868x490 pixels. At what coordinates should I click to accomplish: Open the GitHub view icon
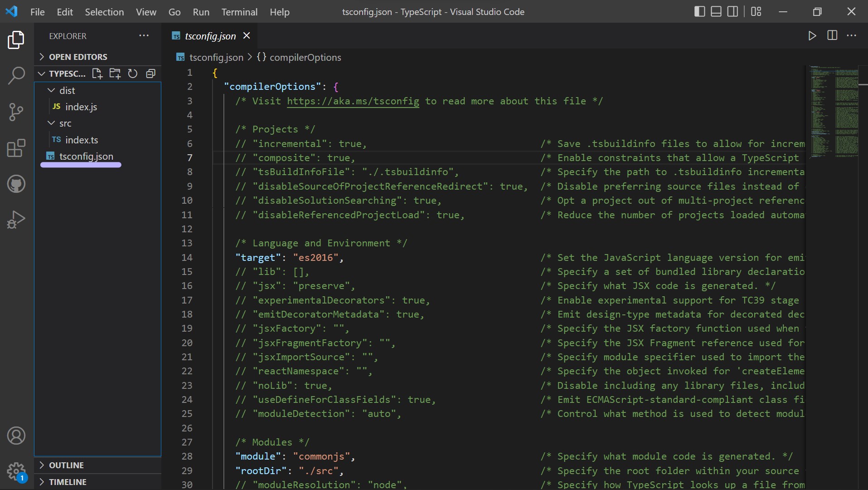(16, 184)
